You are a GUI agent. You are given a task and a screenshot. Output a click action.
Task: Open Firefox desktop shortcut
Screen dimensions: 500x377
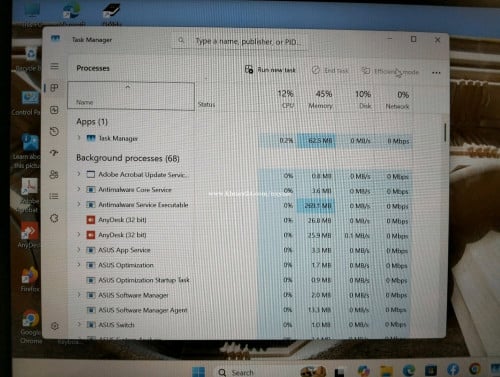tap(30, 279)
